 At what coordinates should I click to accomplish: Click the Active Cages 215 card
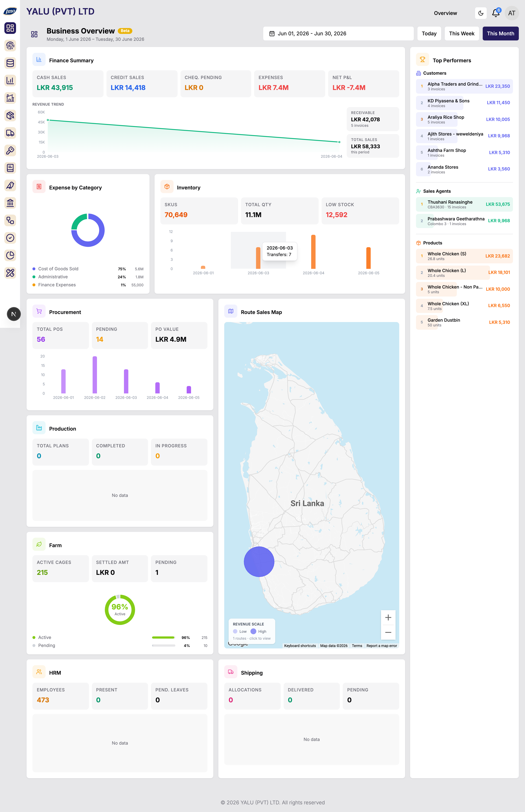60,568
